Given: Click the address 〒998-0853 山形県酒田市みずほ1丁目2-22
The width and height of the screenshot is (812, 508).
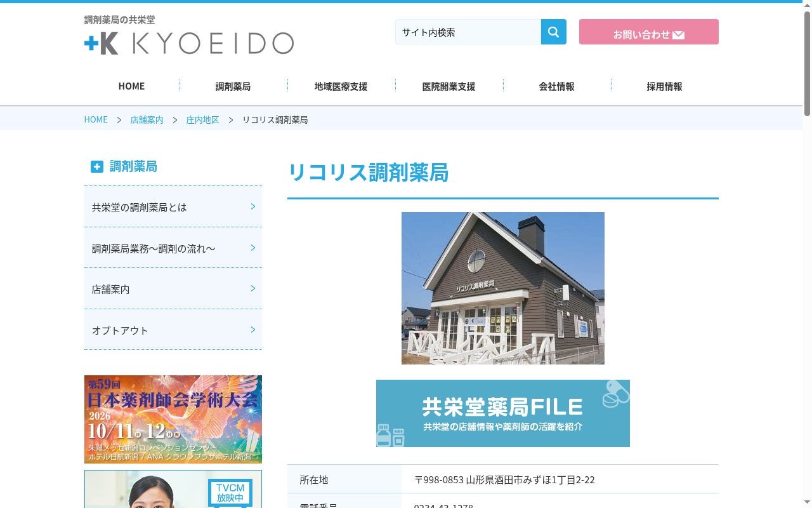Looking at the screenshot, I should 504,479.
